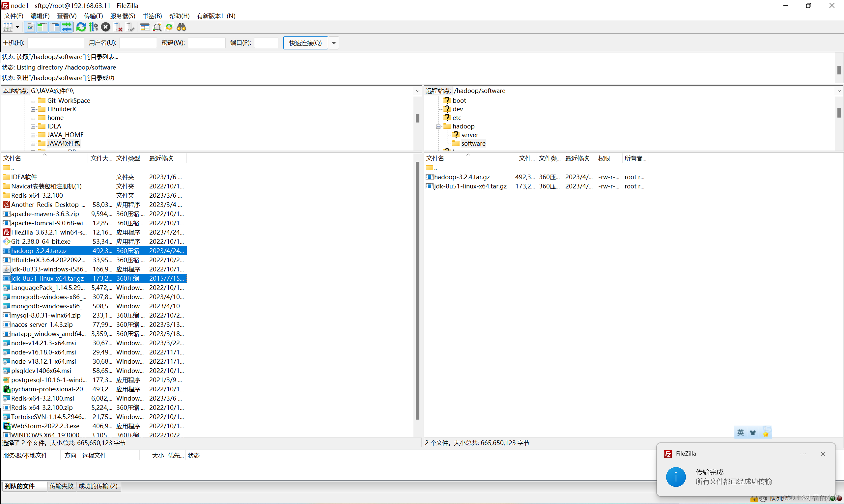
Task: Switch to the 传输失败 tab
Action: pyautogui.click(x=62, y=486)
